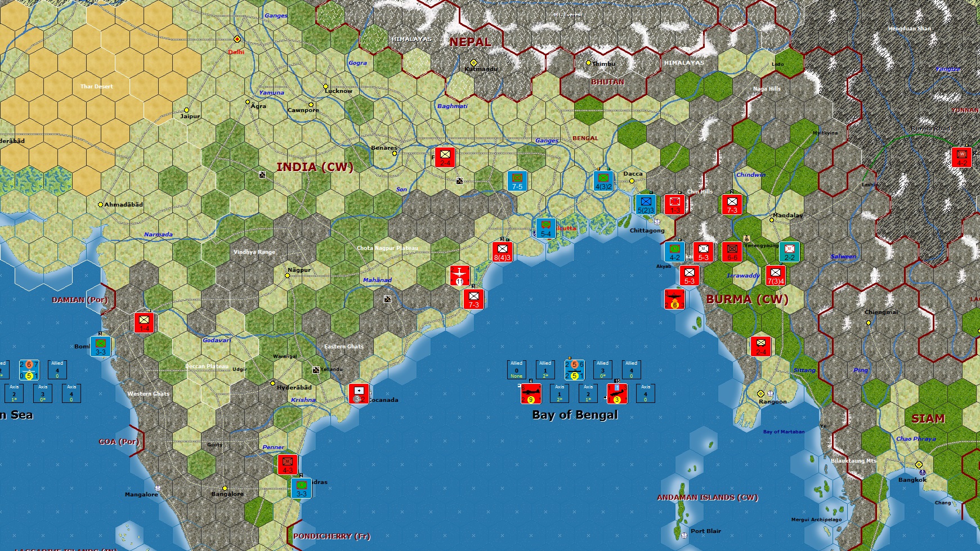Click the Bay of Bengal Allied 1 box
The image size is (980, 551).
click(545, 370)
